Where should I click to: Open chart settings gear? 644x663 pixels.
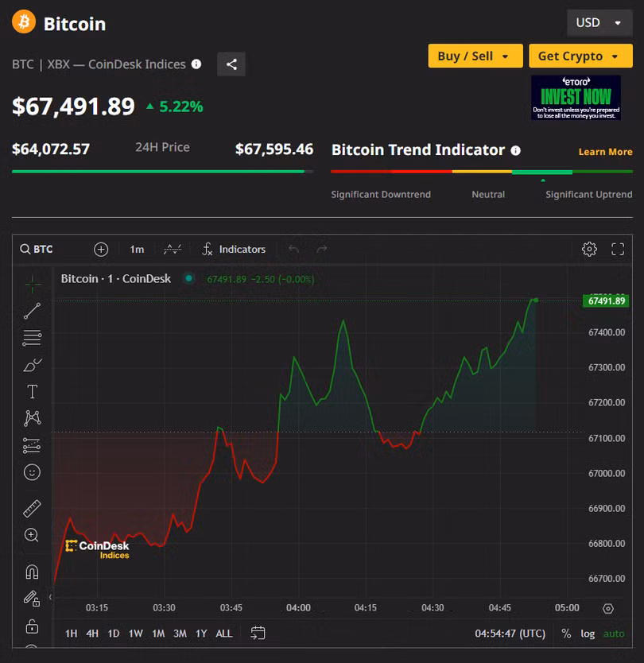click(x=589, y=249)
